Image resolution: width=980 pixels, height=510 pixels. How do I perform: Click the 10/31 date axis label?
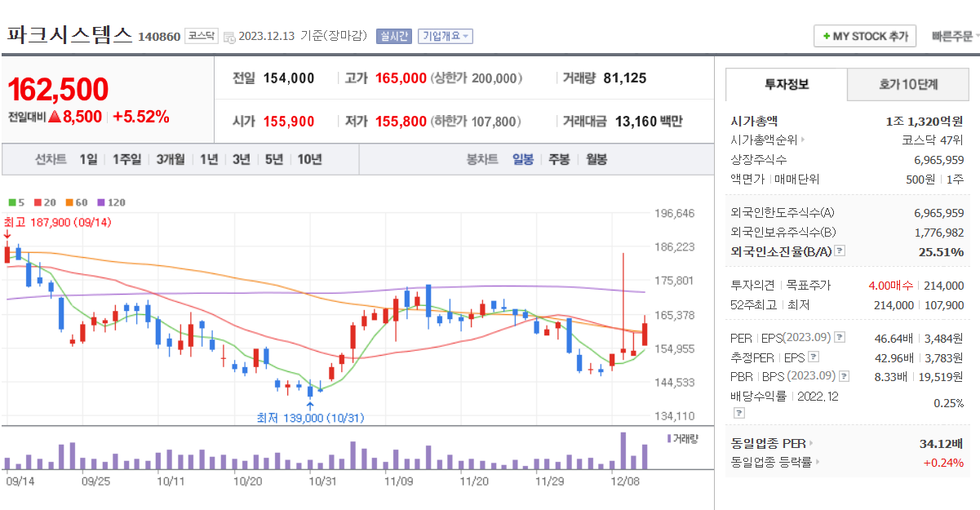pos(322,481)
